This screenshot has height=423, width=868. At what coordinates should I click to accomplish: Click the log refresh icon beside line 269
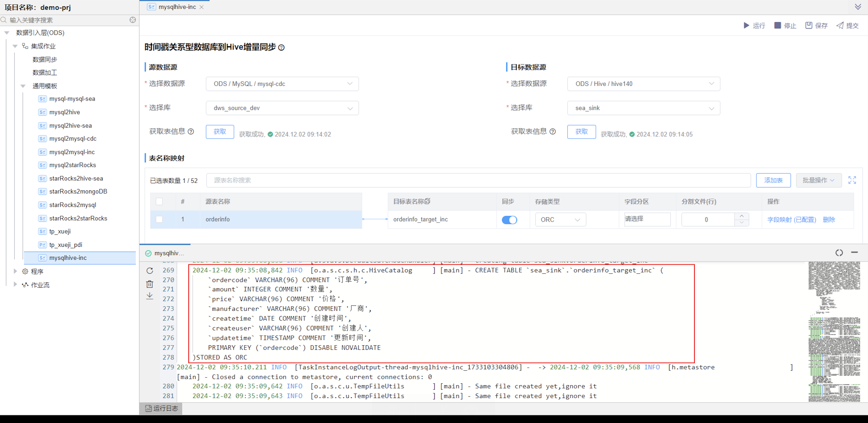point(150,271)
